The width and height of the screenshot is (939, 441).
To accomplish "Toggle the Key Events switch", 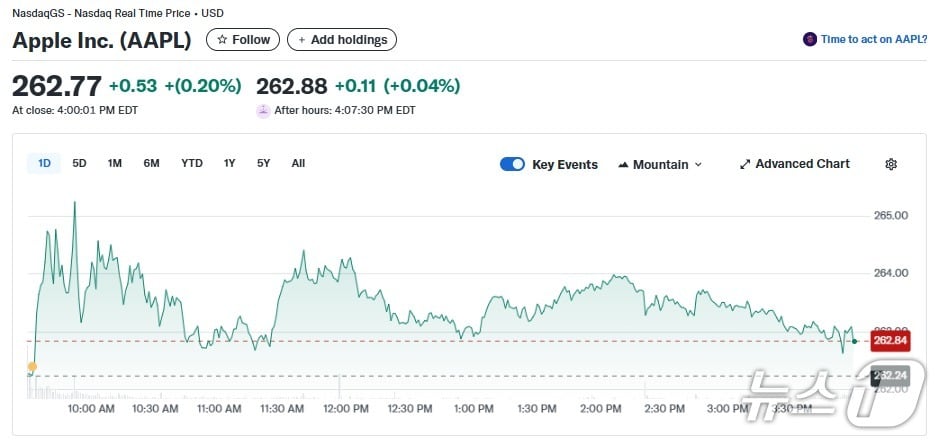I will click(x=512, y=164).
